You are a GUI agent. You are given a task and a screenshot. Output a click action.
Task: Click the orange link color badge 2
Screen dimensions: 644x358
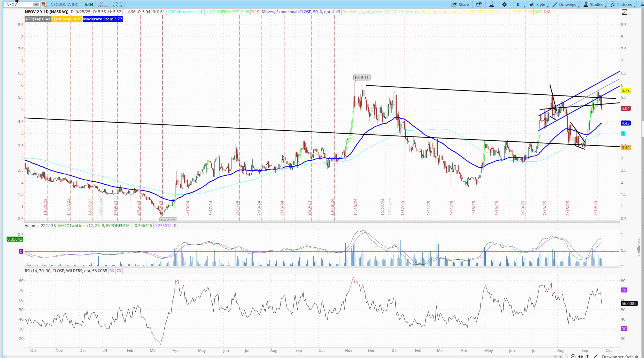[x=43, y=4]
